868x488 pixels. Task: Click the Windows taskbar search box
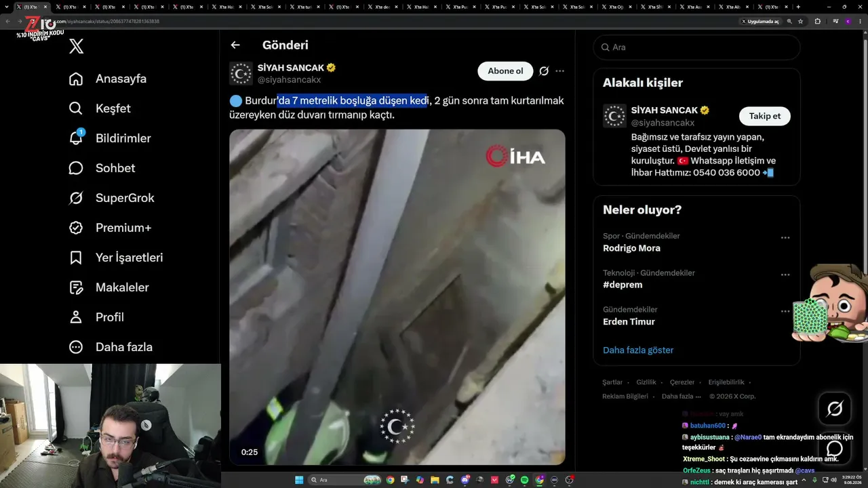click(345, 480)
